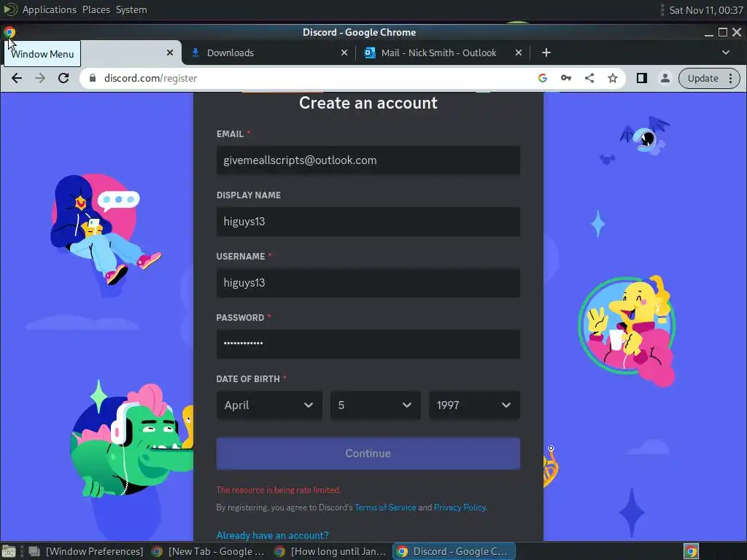747x560 pixels.
Task: Open the birth day dropdown showing 5
Action: tap(376, 405)
